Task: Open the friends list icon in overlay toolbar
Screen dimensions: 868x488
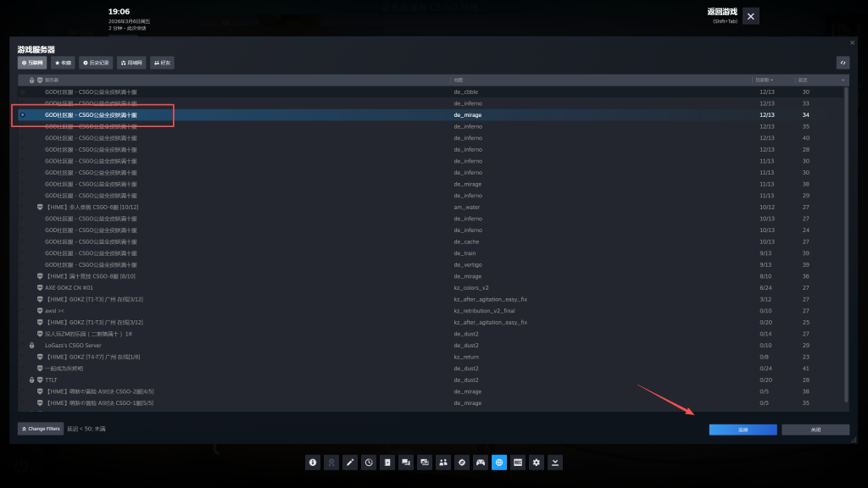Action: 443,463
